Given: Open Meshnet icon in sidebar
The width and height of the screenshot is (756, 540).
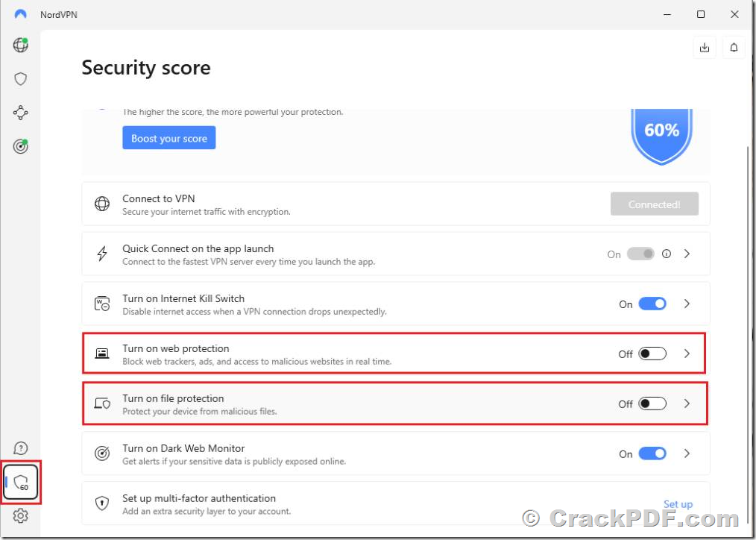Looking at the screenshot, I should (20, 113).
